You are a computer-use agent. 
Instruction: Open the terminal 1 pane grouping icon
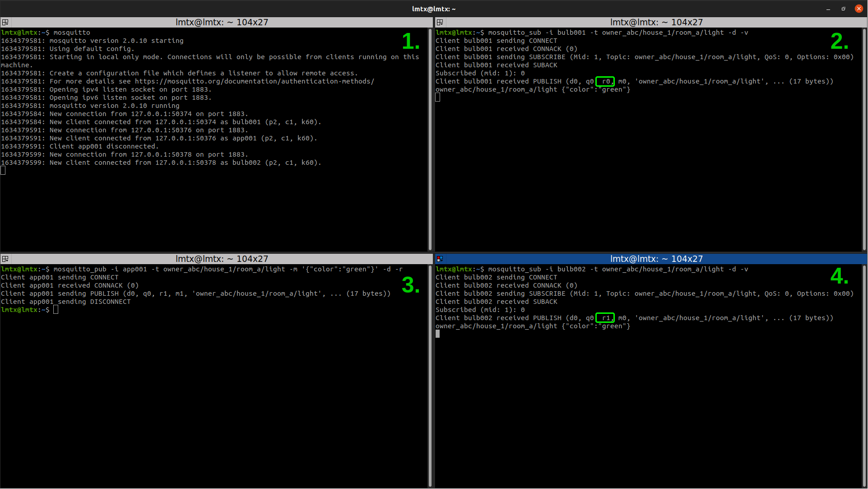pos(5,22)
